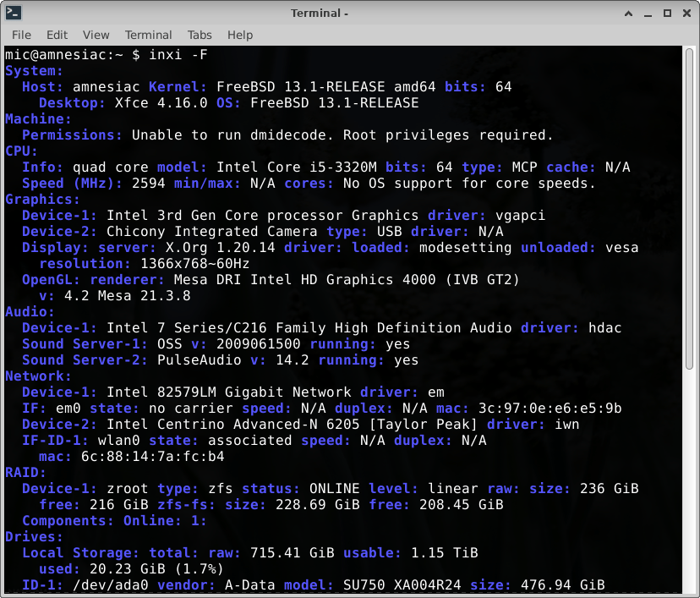Open the Tabs menu
This screenshot has width=700, height=598.
coord(200,35)
